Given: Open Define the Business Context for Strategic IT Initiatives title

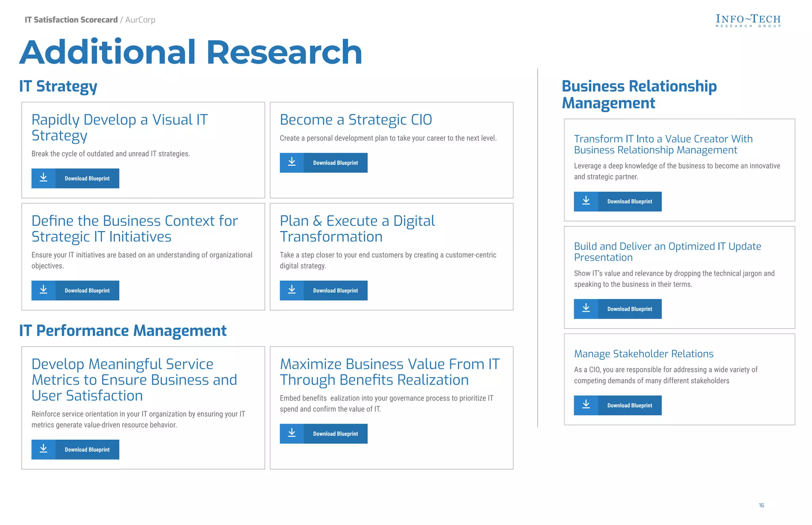Looking at the screenshot, I should click(134, 229).
